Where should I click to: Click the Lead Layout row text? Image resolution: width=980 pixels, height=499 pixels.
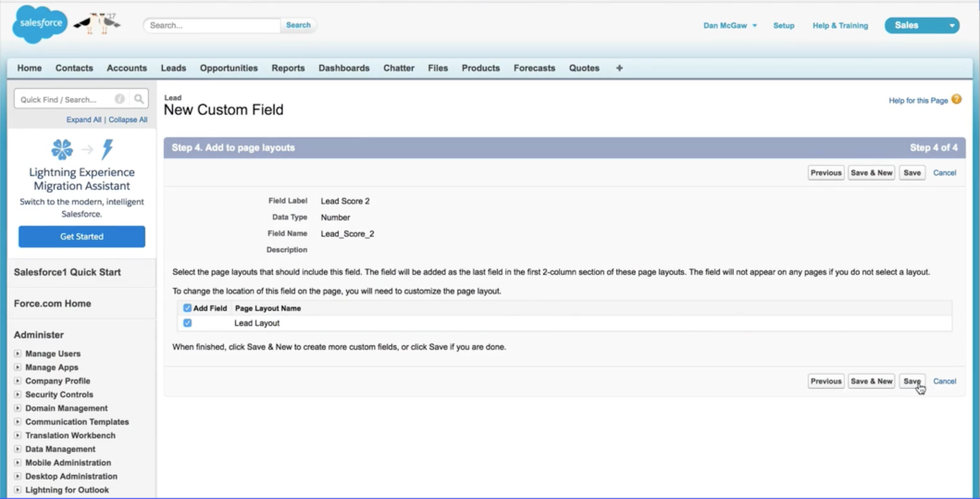(257, 323)
